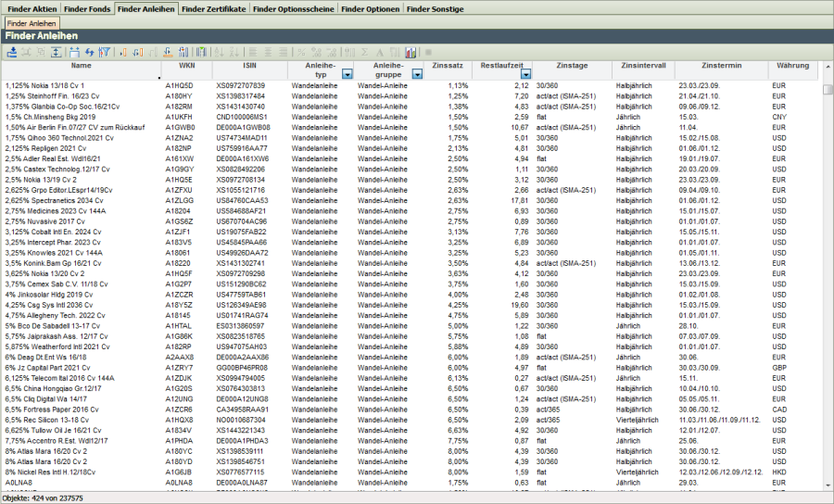Viewport: 834px width, 504px height.
Task: Click the first orange column toolbar icon
Action: click(123, 52)
